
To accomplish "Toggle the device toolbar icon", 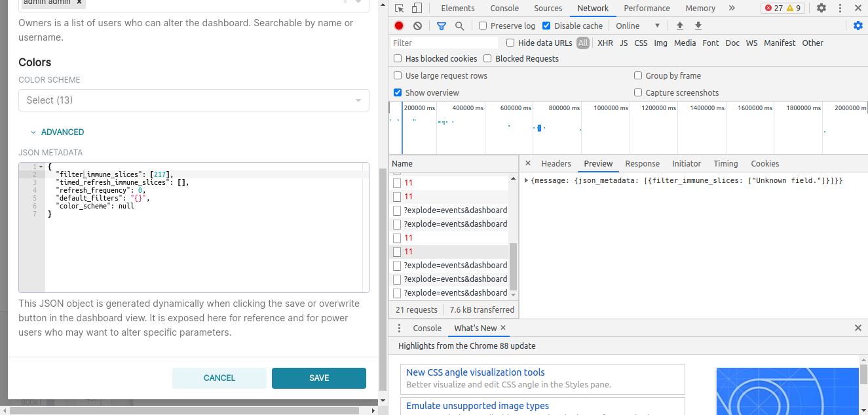I will pyautogui.click(x=417, y=9).
